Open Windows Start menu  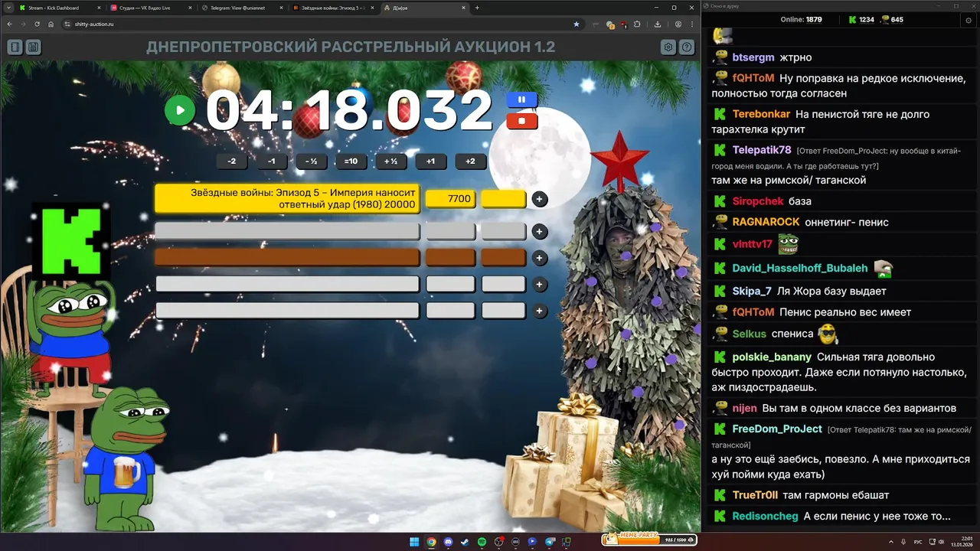point(414,542)
